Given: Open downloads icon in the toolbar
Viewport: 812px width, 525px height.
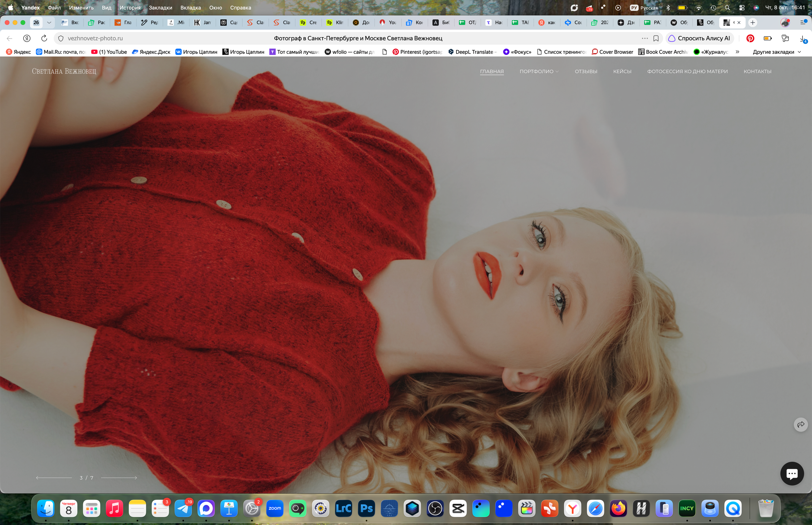Looking at the screenshot, I should (x=803, y=38).
